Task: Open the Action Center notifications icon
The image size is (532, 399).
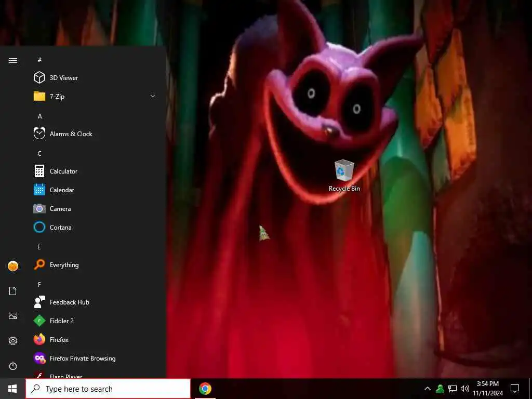Action: [515, 389]
